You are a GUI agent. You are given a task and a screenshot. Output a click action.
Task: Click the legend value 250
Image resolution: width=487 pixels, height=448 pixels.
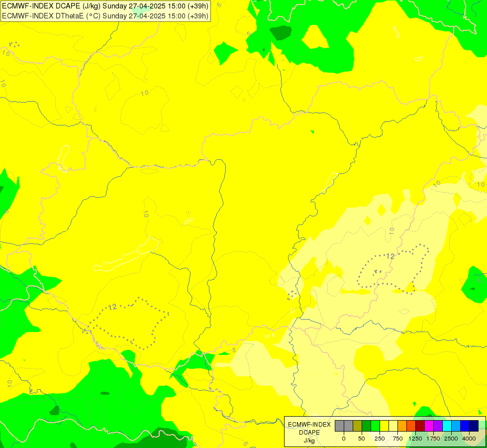[380, 439]
